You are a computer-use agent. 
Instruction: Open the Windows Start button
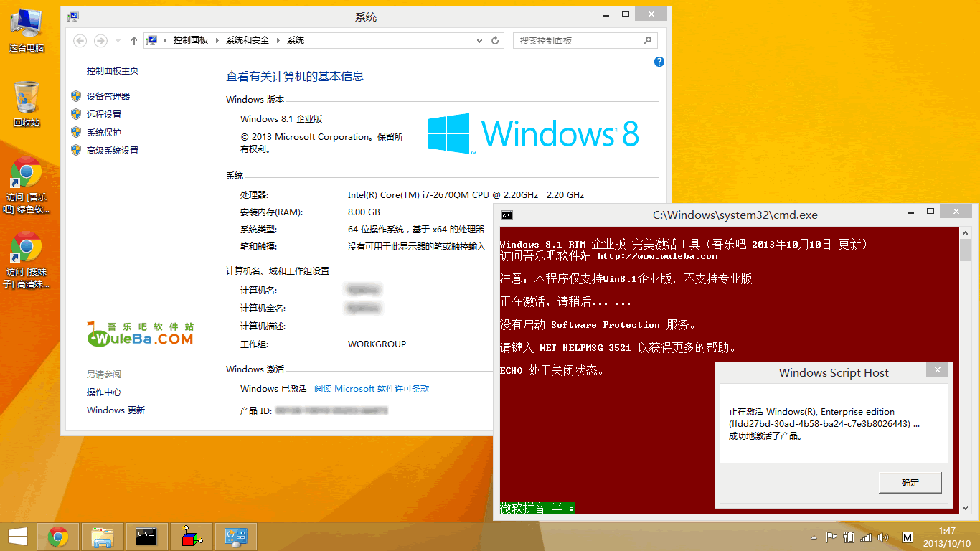pos(18,537)
